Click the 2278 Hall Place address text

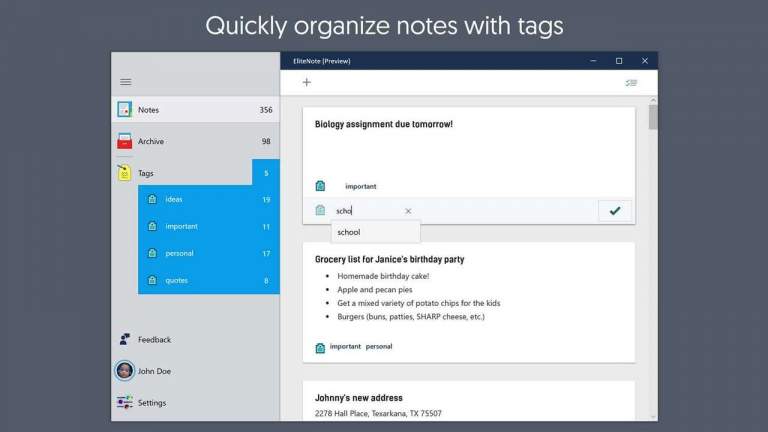coord(378,413)
